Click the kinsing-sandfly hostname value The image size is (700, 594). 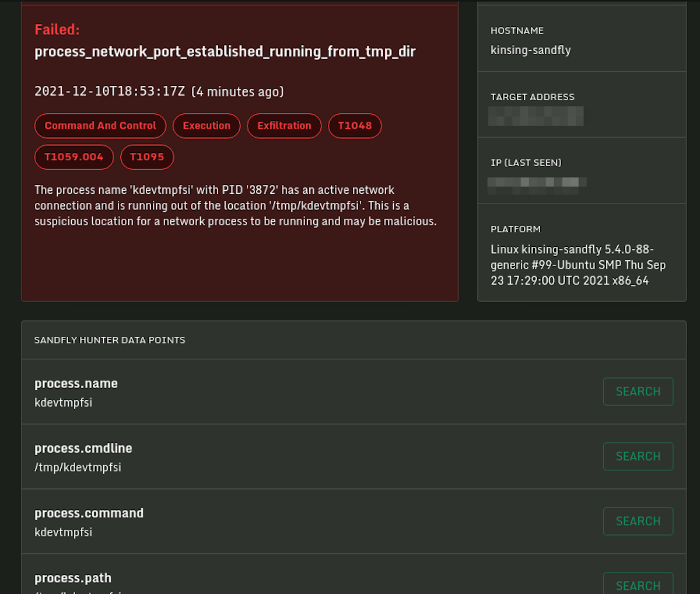530,50
